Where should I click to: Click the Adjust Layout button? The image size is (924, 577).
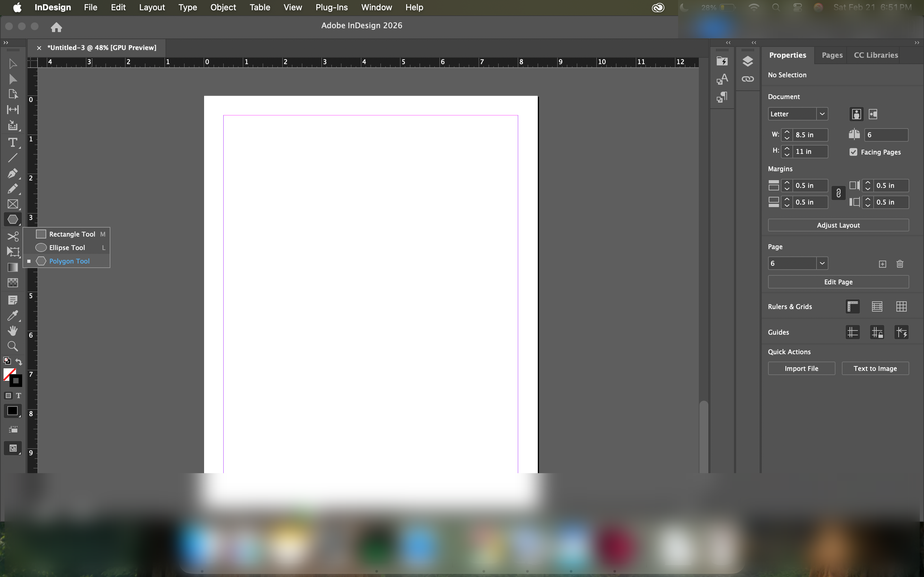pos(838,225)
